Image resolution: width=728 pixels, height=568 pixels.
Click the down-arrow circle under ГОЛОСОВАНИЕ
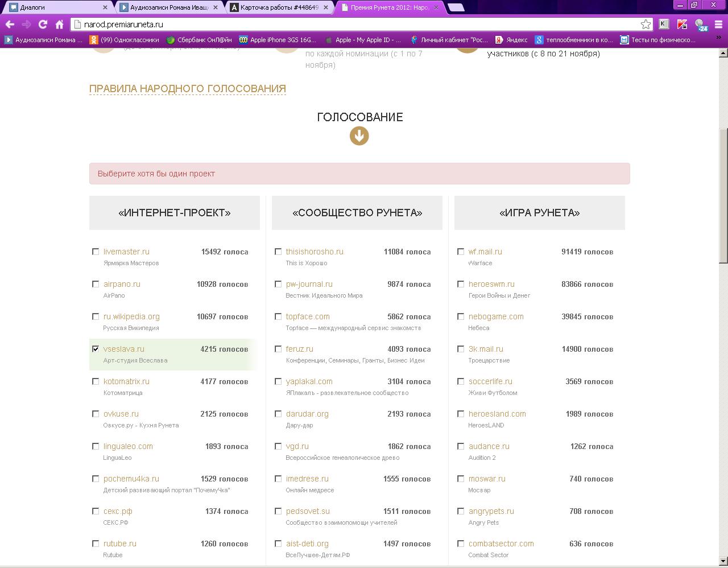pos(359,136)
